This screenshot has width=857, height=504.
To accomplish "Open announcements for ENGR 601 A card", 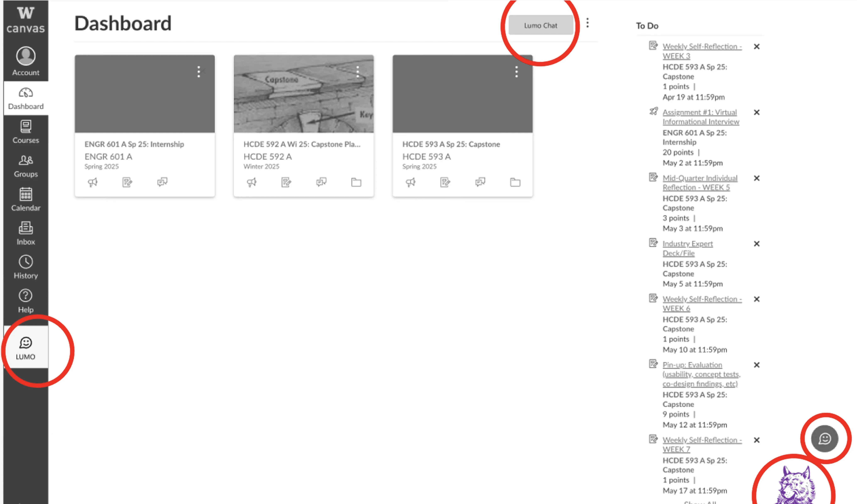I will tap(93, 182).
